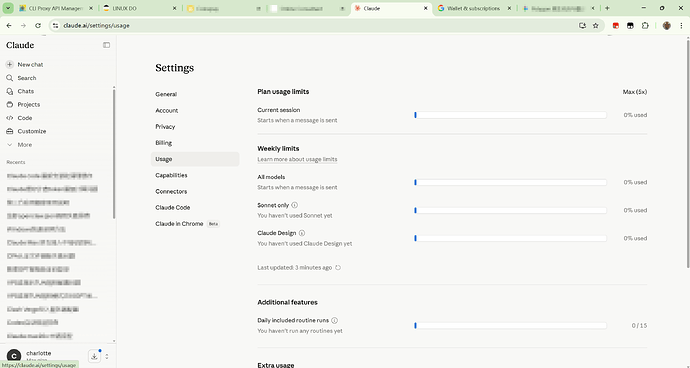Click the All models weekly usage bar
This screenshot has height=368, width=690.
coord(510,182)
